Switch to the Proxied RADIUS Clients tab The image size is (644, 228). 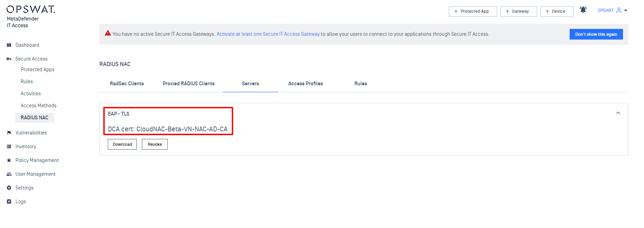pos(188,84)
